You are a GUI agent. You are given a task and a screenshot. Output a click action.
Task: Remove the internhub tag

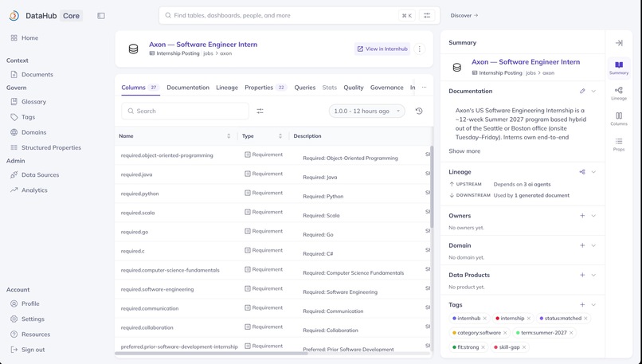[x=485, y=318]
